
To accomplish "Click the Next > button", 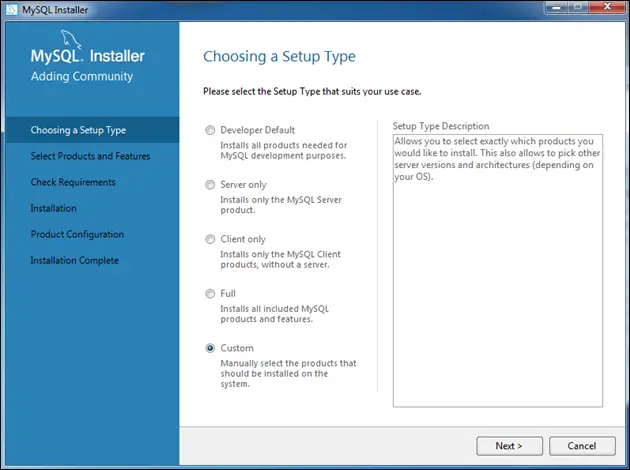I will click(x=509, y=446).
